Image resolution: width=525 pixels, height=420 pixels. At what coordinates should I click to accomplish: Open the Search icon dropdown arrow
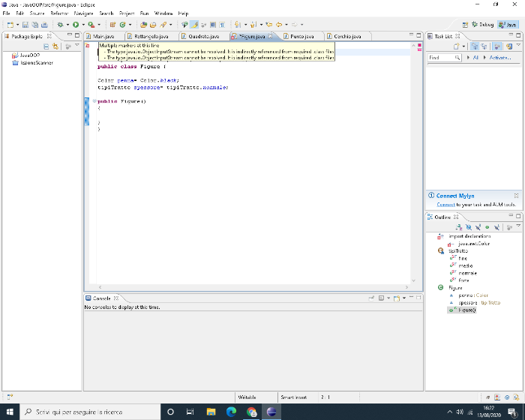(171, 25)
